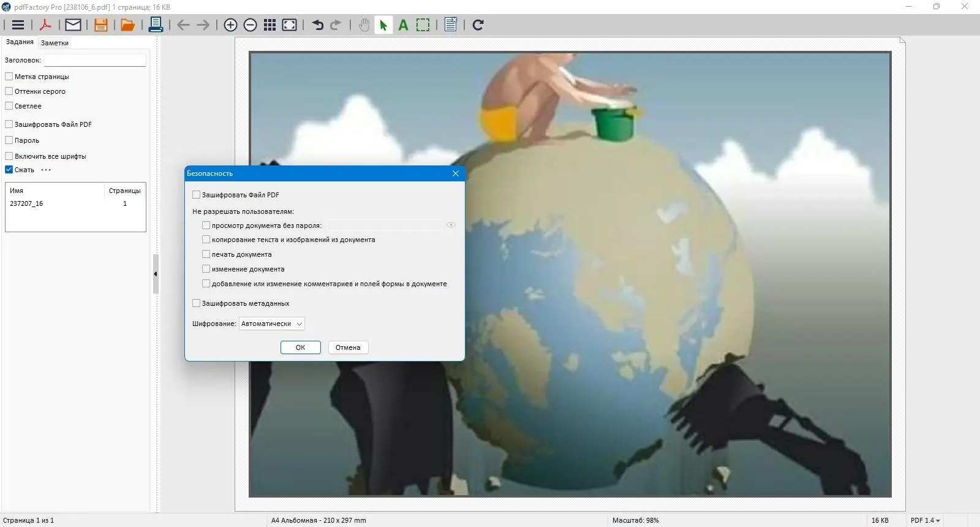Confirm the dialog with the OK button

tap(300, 347)
